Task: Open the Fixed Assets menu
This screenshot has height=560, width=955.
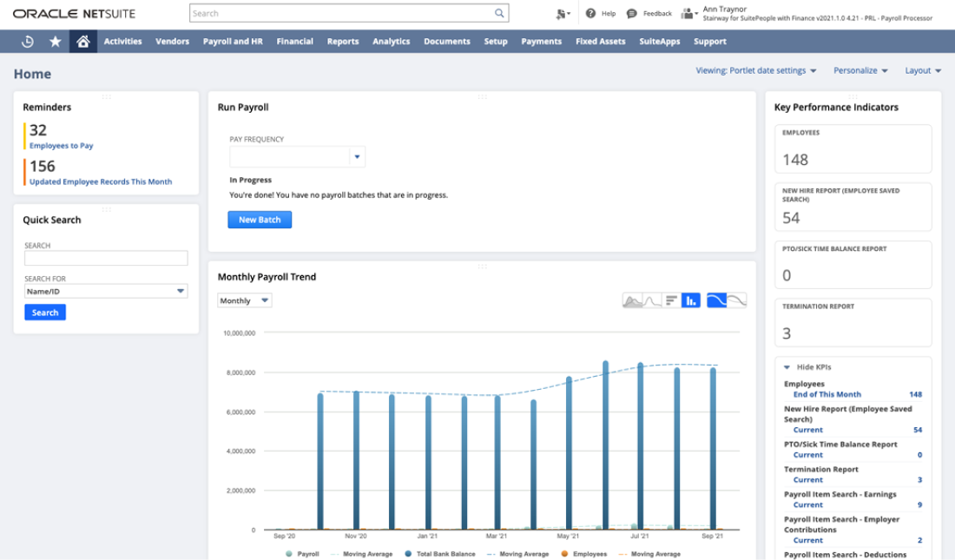Action: (x=601, y=42)
